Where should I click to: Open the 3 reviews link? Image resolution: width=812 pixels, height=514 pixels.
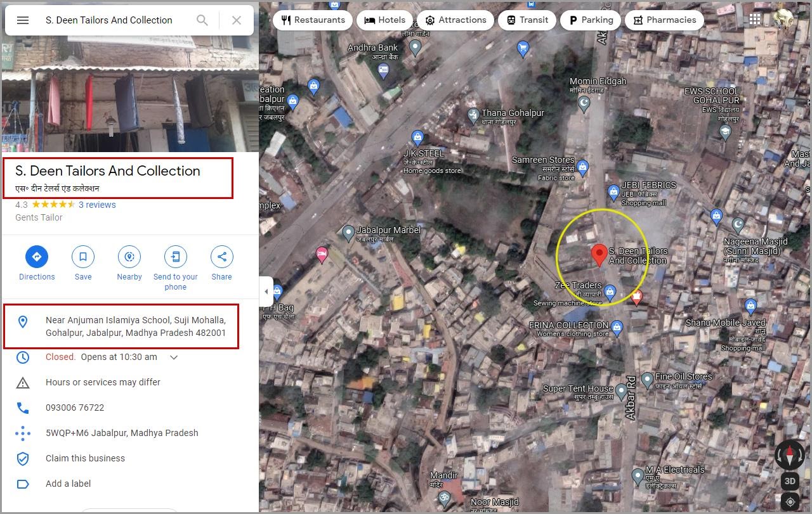97,205
